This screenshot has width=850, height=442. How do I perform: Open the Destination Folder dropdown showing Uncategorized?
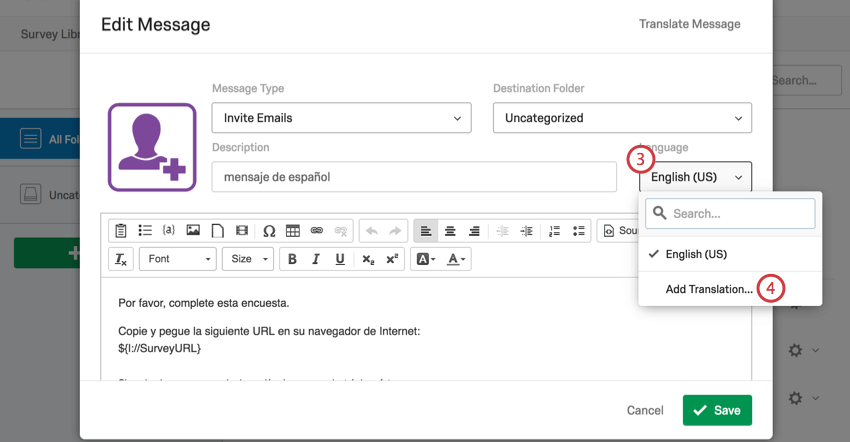point(622,118)
